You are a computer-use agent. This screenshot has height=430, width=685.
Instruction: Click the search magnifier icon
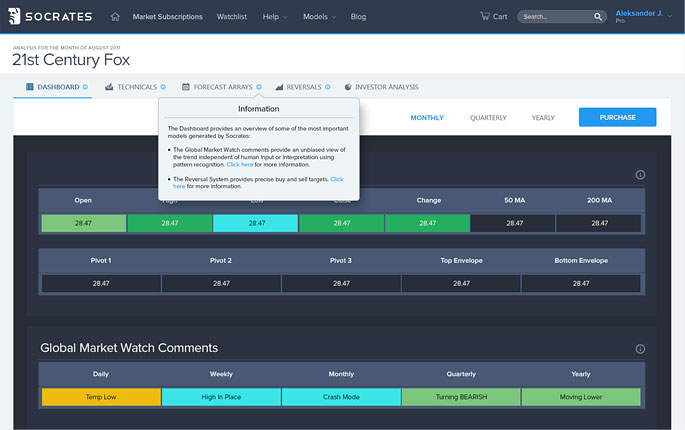pyautogui.click(x=598, y=17)
